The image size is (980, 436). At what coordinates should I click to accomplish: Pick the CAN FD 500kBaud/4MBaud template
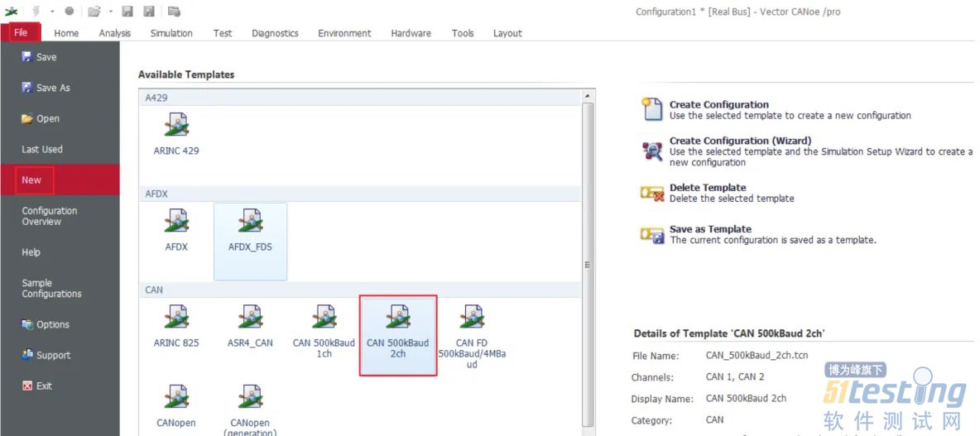click(x=471, y=337)
